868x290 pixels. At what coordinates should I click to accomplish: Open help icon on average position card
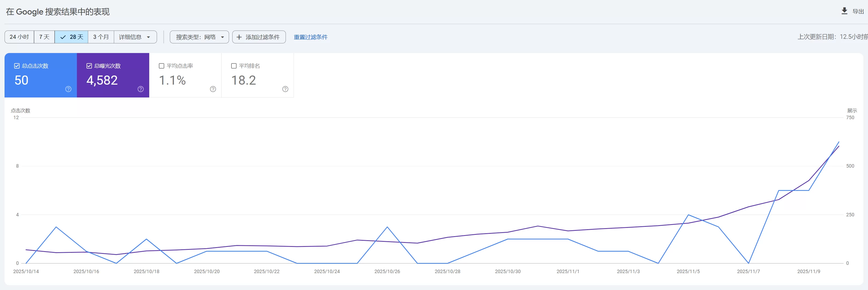(x=285, y=89)
